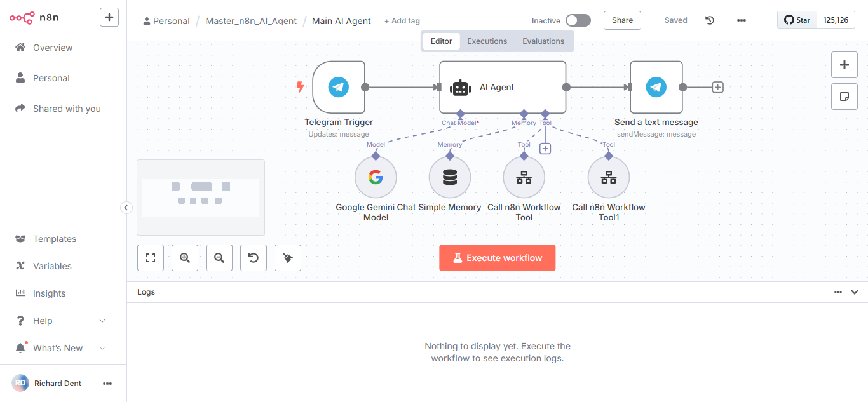Expand the Help menu
Screen dimensions: 868x402
click(102, 321)
